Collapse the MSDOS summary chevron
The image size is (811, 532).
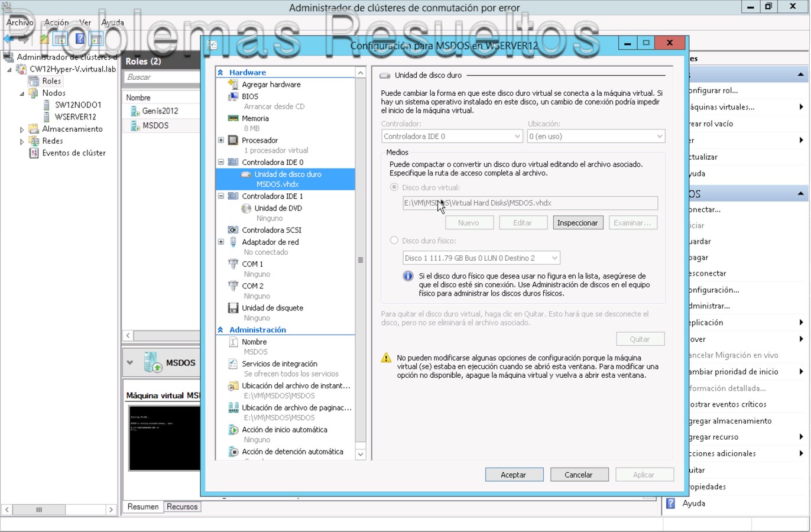(130, 363)
